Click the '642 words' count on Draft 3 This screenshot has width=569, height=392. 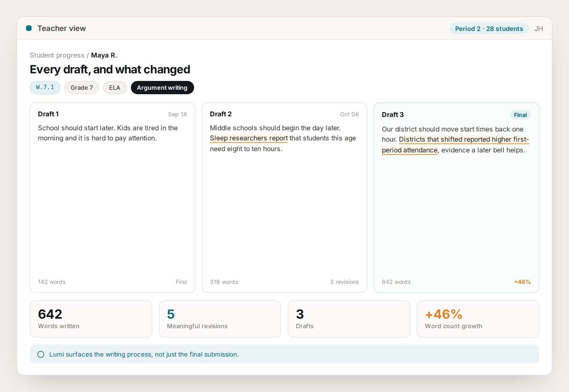click(x=396, y=282)
